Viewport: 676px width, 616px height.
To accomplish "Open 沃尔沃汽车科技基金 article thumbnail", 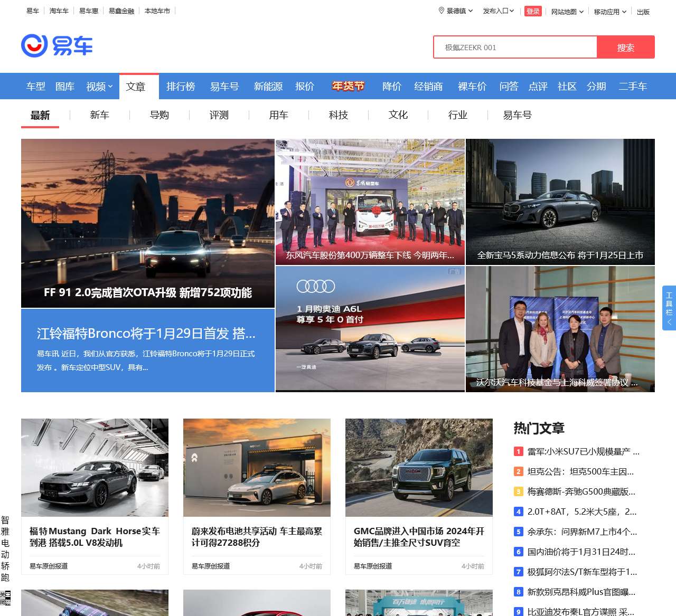I will coord(560,329).
